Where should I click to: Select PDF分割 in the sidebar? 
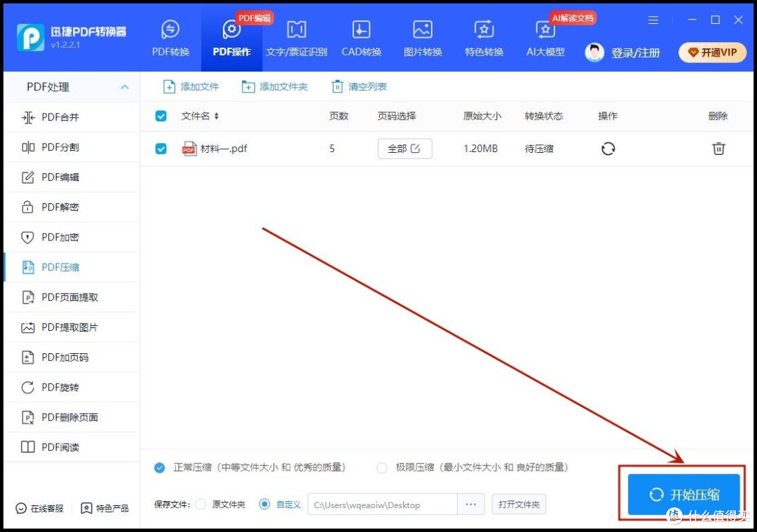pos(71,147)
